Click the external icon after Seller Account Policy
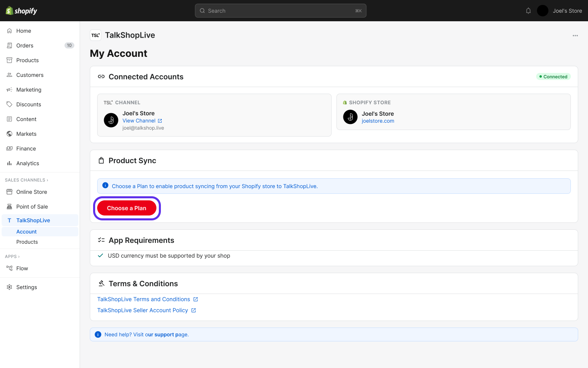 pos(194,310)
